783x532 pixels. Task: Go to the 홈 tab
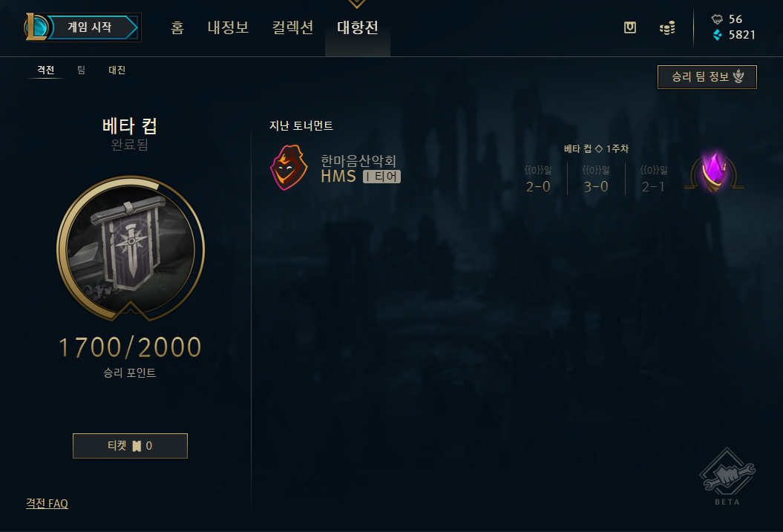[177, 27]
